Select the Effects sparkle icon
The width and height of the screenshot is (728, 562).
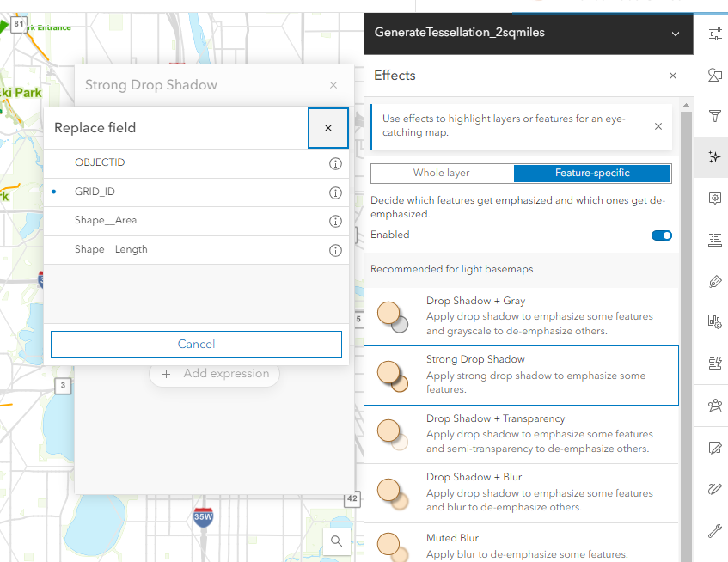(714, 156)
